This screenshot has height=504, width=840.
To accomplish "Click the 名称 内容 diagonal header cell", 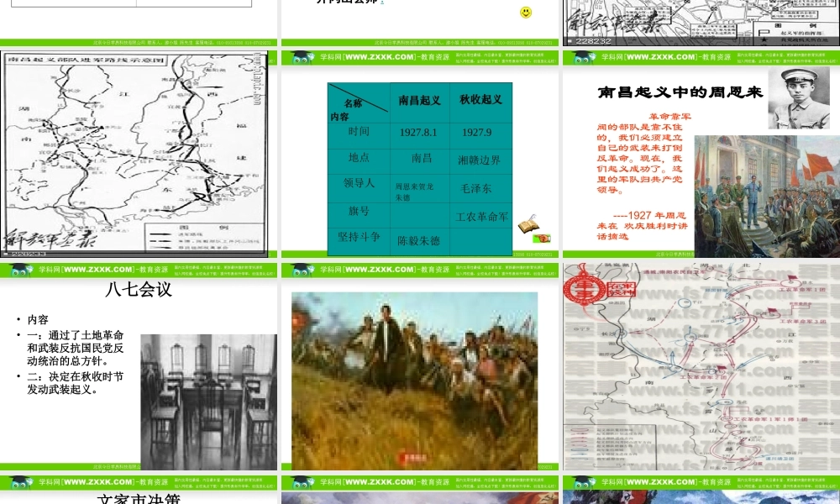I will (x=359, y=102).
